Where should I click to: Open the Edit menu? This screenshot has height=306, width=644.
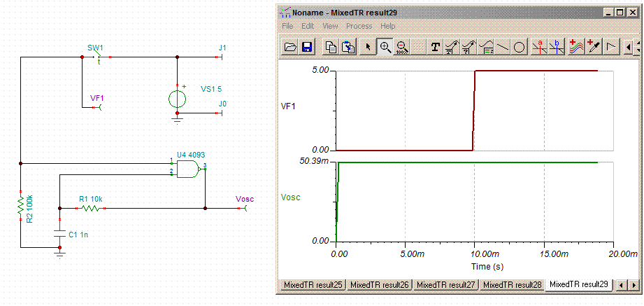[x=308, y=26]
